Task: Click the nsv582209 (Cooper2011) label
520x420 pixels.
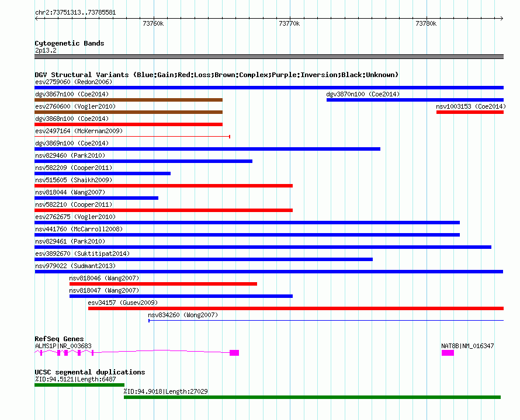Action: (74, 168)
